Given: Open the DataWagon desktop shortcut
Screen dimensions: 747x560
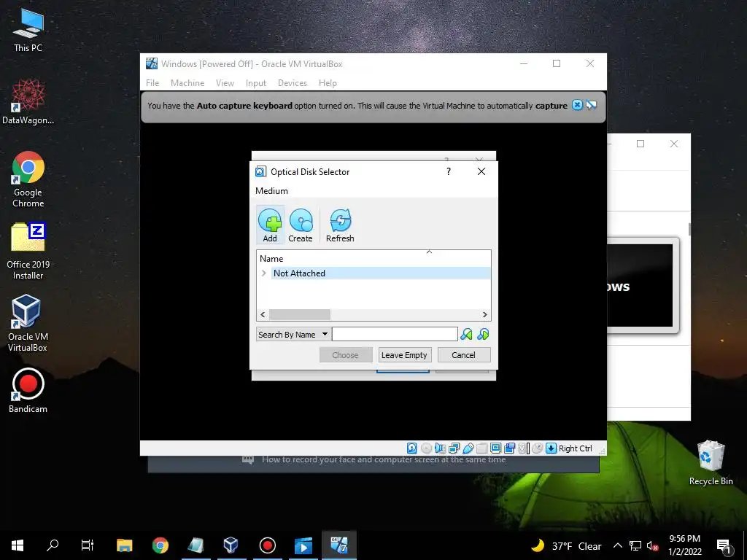Looking at the screenshot, I should (28, 101).
